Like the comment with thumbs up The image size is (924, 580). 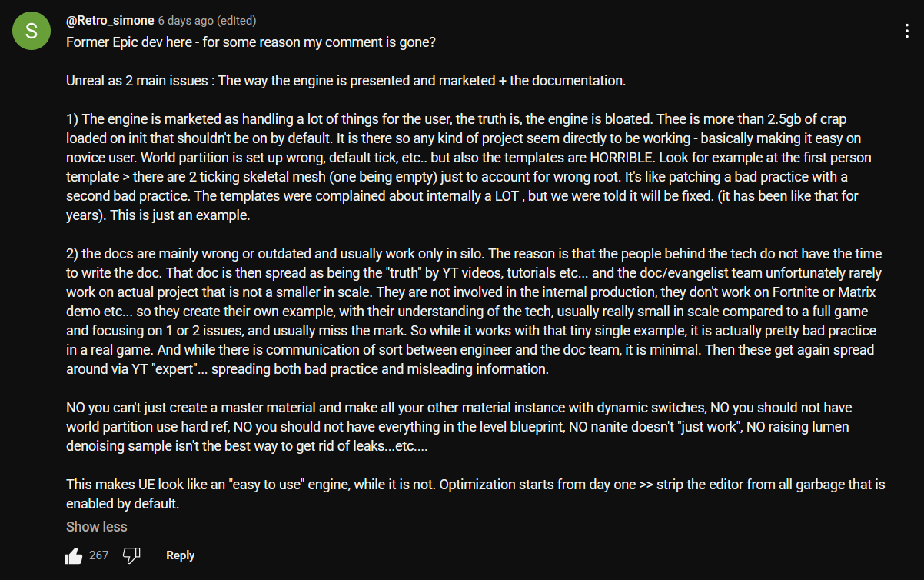[x=74, y=555]
